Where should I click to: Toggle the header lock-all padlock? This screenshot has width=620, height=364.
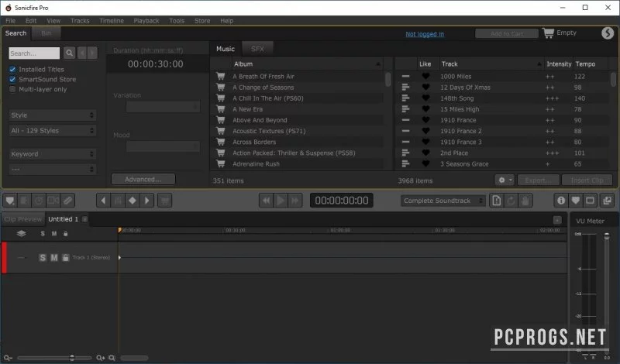click(x=66, y=234)
